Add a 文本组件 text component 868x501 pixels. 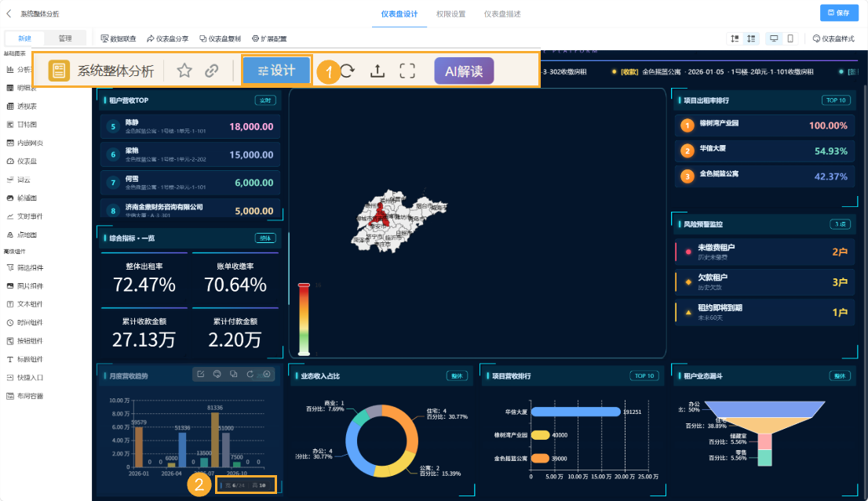coord(25,304)
